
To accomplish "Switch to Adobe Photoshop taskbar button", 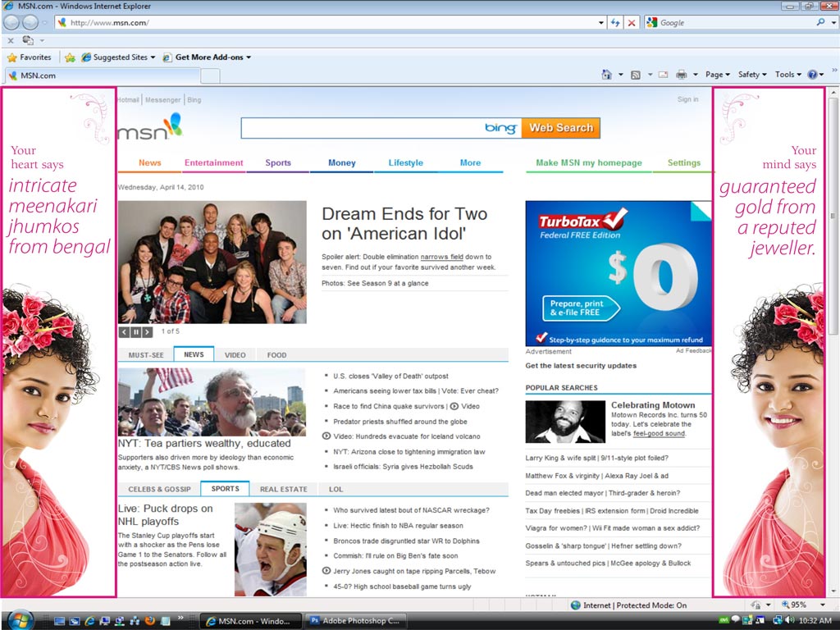I will pyautogui.click(x=356, y=621).
